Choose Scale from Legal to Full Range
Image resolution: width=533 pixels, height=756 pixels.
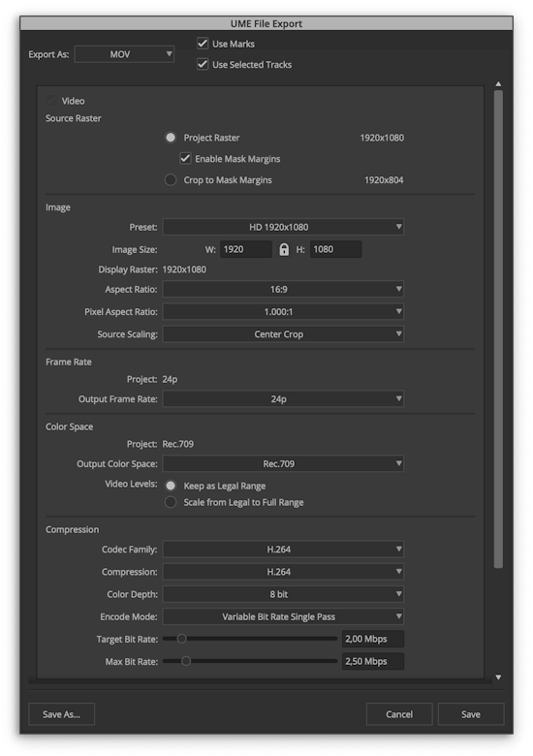pos(171,502)
